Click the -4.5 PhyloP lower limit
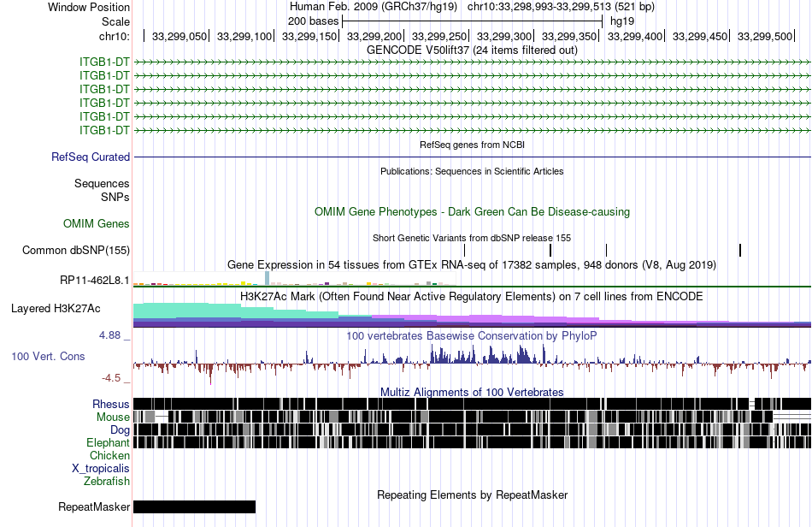Viewport: 812px width, 527px height. pyautogui.click(x=111, y=378)
